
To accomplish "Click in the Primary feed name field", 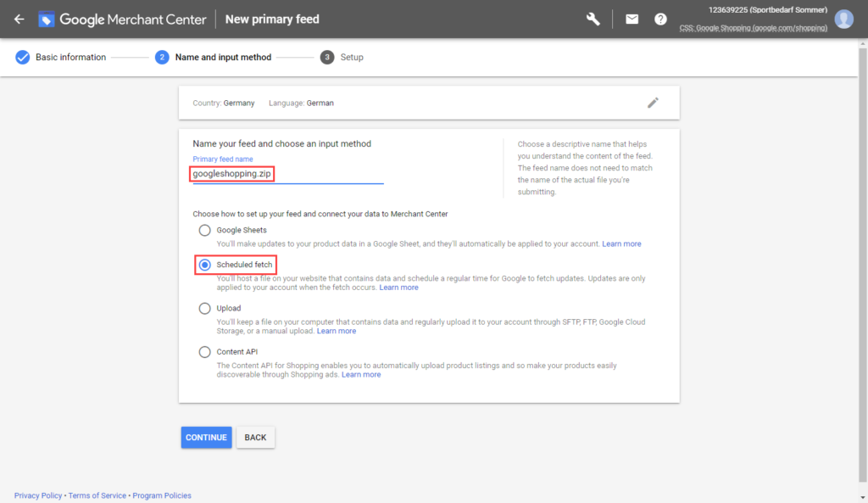I will (288, 174).
